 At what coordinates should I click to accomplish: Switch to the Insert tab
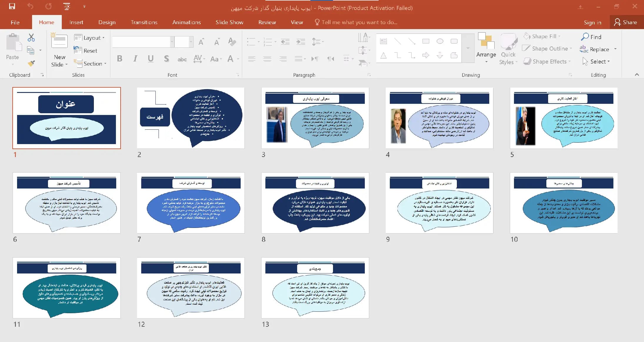coord(76,22)
